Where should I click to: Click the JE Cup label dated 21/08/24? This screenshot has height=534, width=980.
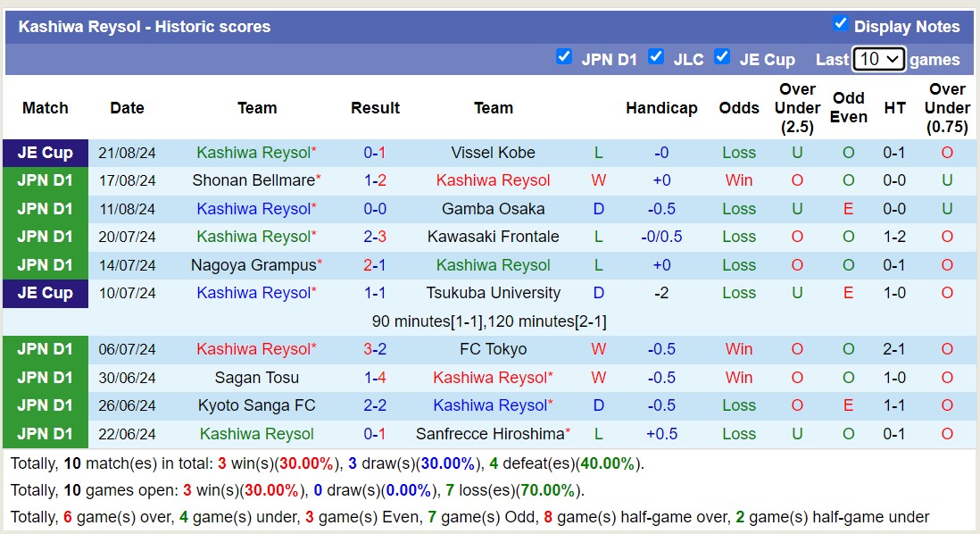click(46, 153)
